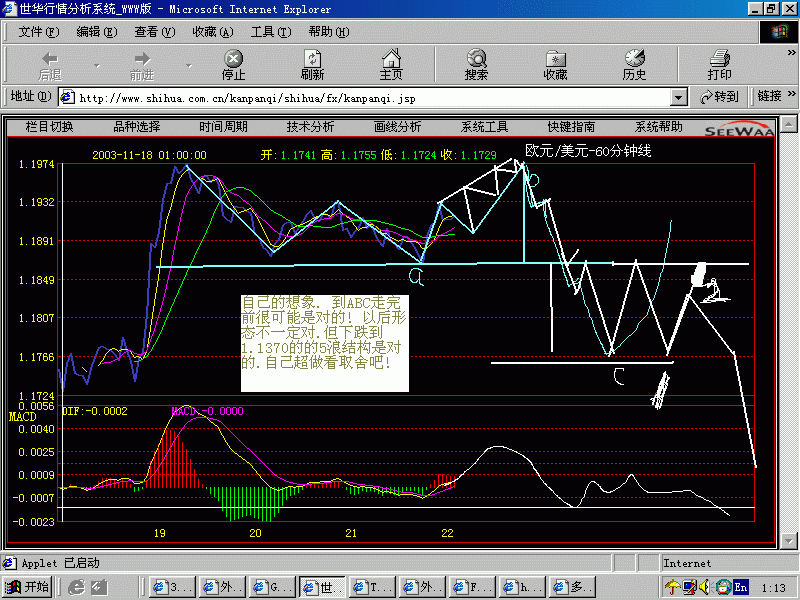Click the volume speaker tray icon
The height and width of the screenshot is (600, 800).
(x=705, y=587)
